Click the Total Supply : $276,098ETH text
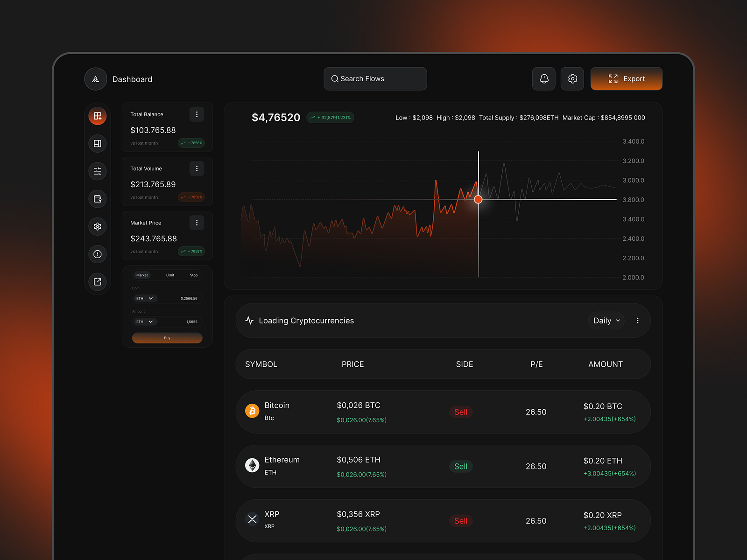 [519, 118]
